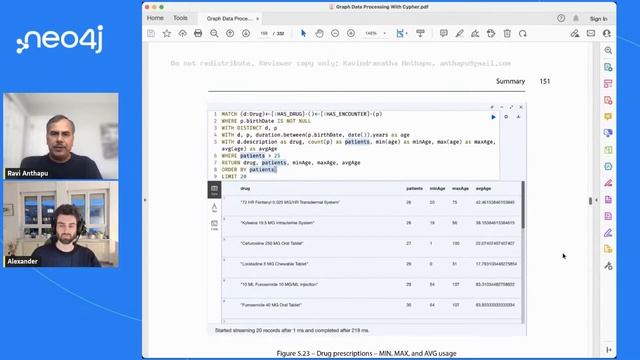The width and height of the screenshot is (640, 360).
Task: Add a sticky note comment
Action: 444,33
